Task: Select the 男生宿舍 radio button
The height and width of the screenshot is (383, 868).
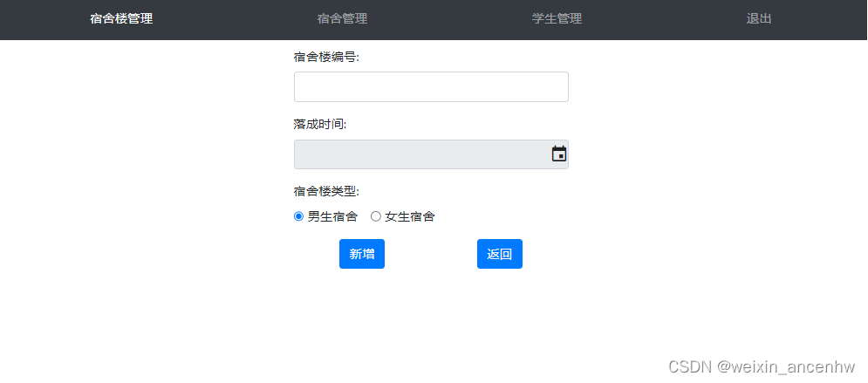Action: (x=298, y=216)
